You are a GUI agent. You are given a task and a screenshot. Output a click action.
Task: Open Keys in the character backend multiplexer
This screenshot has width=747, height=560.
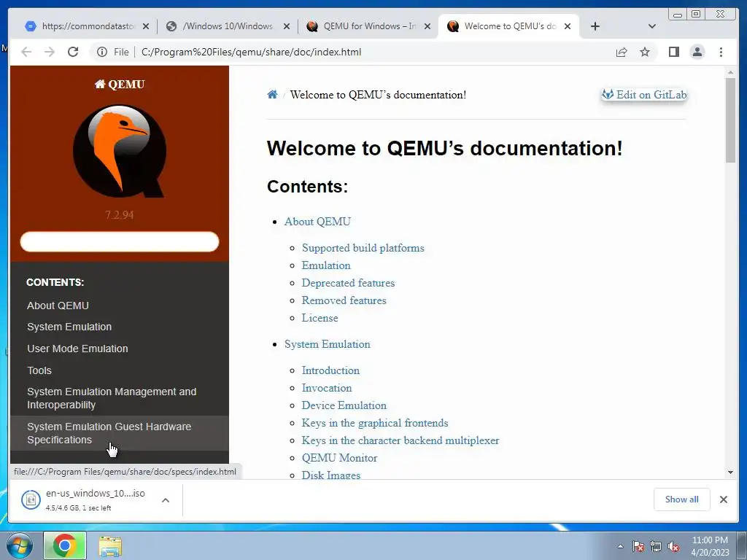tap(400, 440)
